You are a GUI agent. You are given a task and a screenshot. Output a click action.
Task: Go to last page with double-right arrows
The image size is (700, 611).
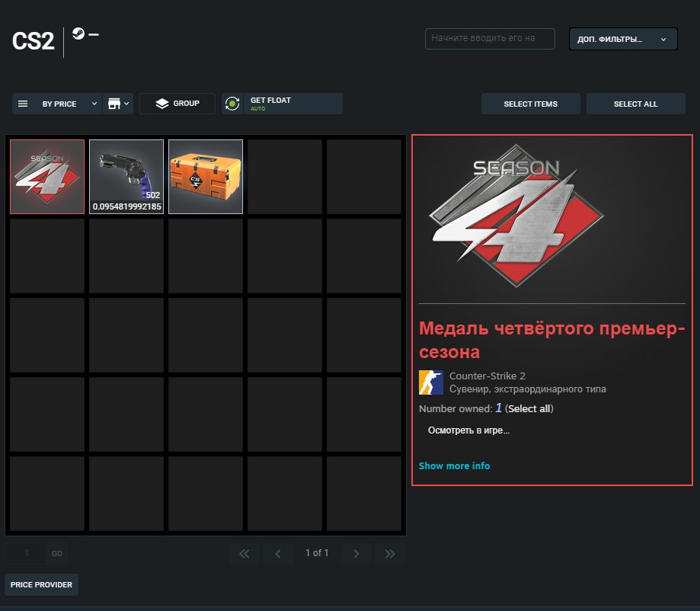(x=390, y=554)
